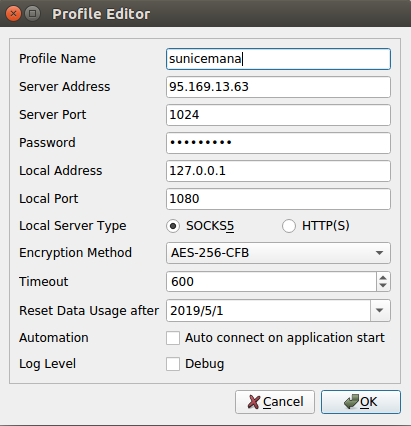Screen dimensions: 411x426
Task: Confirm with the OK button
Action: [361, 402]
